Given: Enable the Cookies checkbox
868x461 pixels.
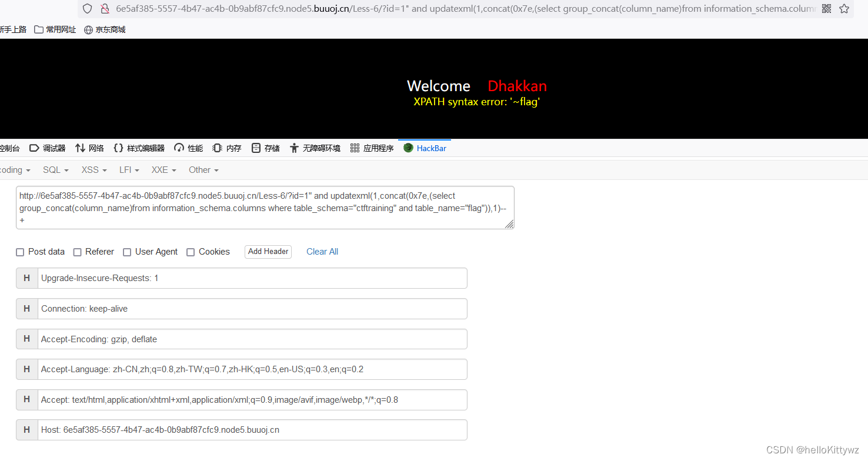Looking at the screenshot, I should point(191,252).
